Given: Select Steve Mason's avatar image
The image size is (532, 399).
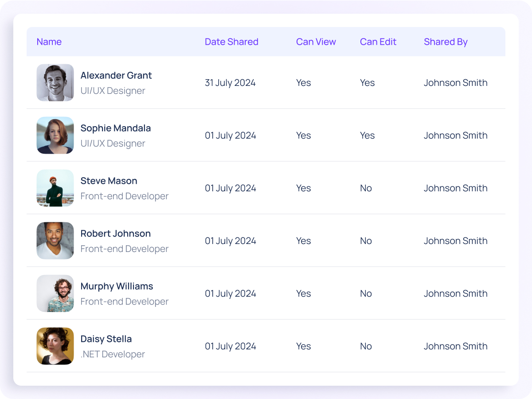Looking at the screenshot, I should tap(55, 188).
